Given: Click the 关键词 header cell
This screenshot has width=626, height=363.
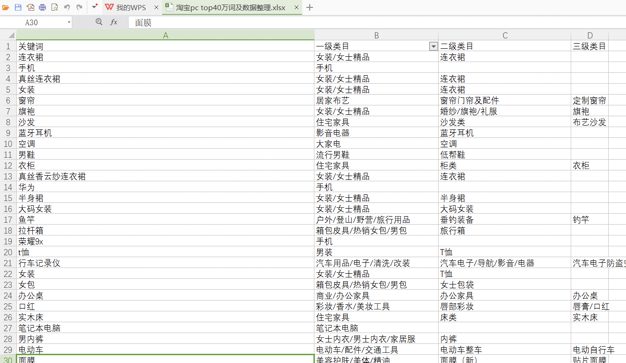Looking at the screenshot, I should [165, 46].
